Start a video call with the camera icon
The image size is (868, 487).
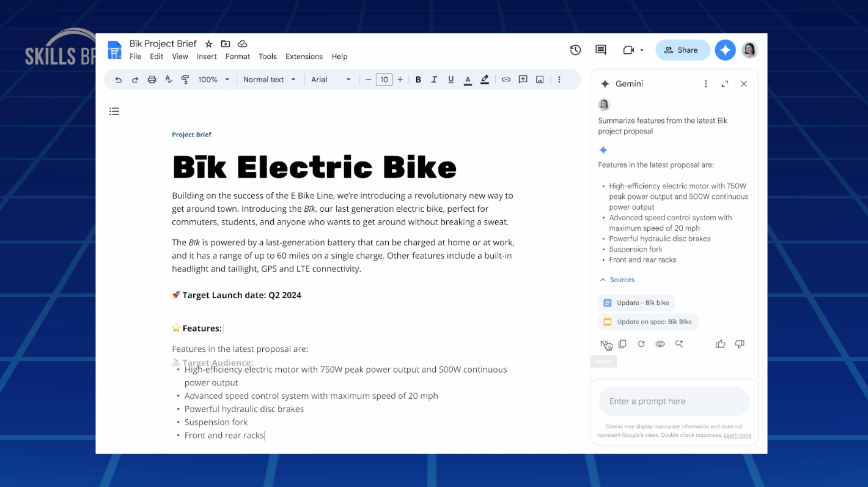tap(628, 50)
